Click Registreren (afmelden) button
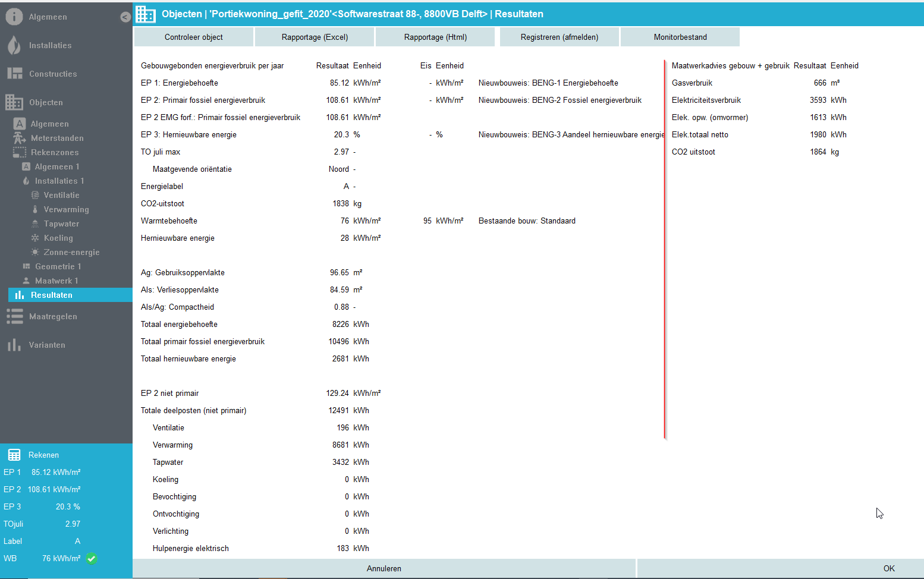Viewport: 924px width, 579px height. coord(560,37)
